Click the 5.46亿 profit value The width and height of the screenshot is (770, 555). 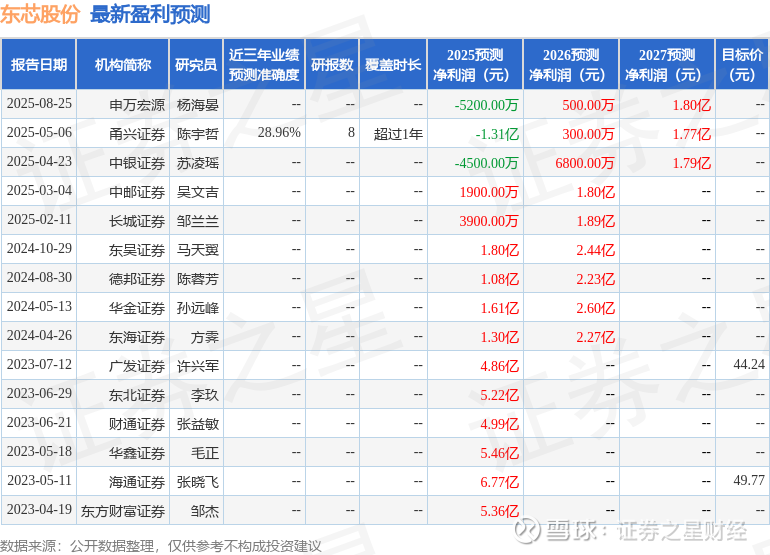pos(499,452)
